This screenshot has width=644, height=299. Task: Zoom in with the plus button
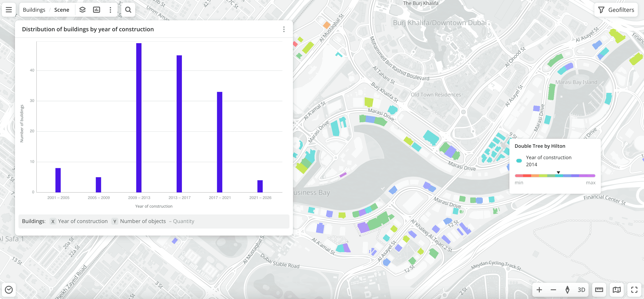point(539,290)
